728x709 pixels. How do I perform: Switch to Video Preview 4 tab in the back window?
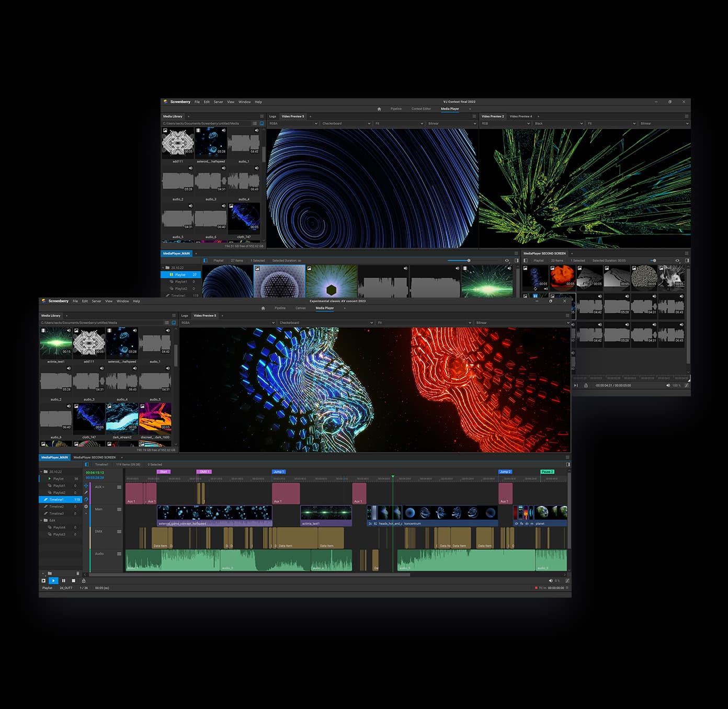tap(521, 116)
